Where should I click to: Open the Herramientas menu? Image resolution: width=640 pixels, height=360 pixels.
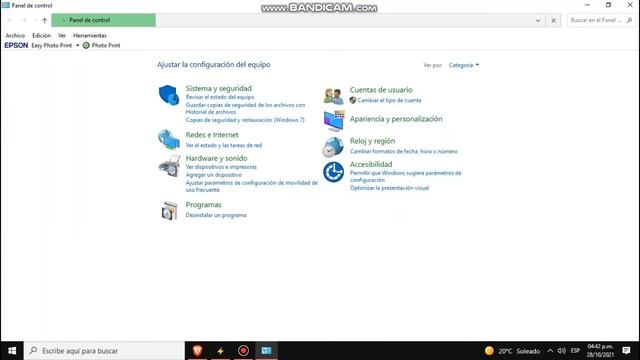[90, 36]
